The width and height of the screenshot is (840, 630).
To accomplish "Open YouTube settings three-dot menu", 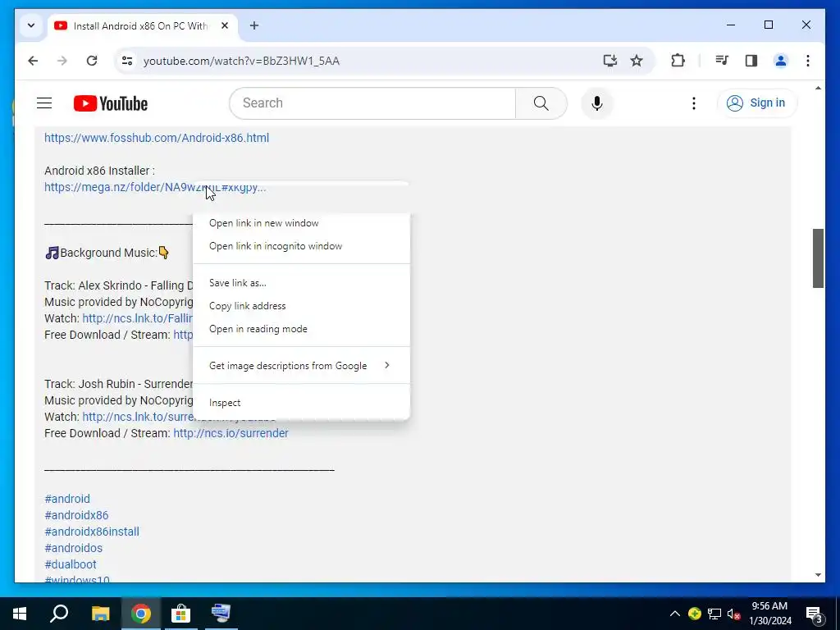I will tap(694, 103).
